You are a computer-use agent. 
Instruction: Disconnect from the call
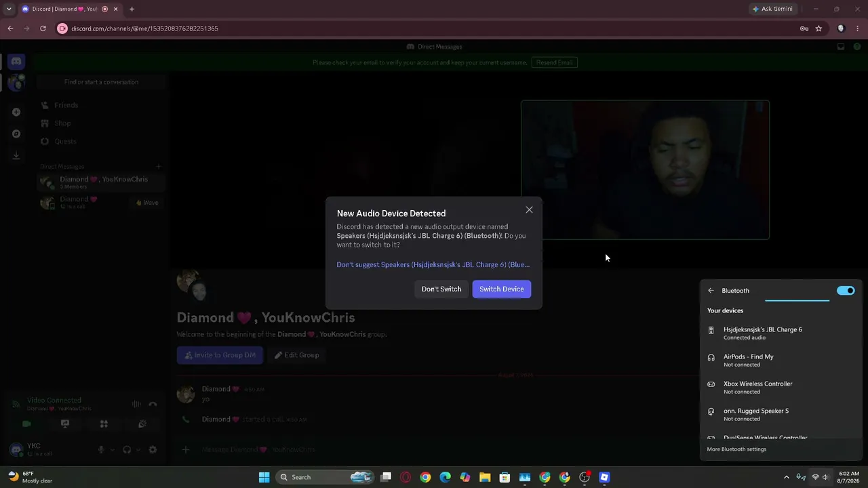click(x=153, y=404)
